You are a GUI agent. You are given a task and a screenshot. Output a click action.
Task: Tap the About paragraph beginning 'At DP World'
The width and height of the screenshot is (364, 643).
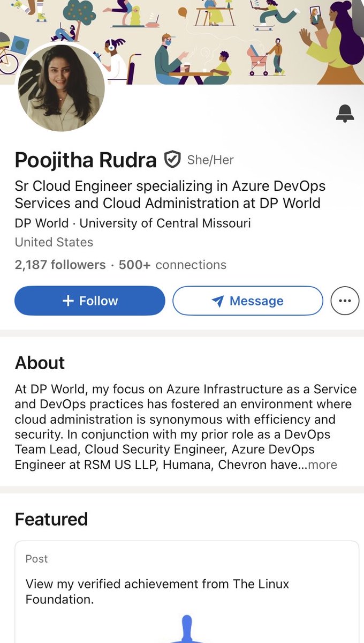(186, 427)
